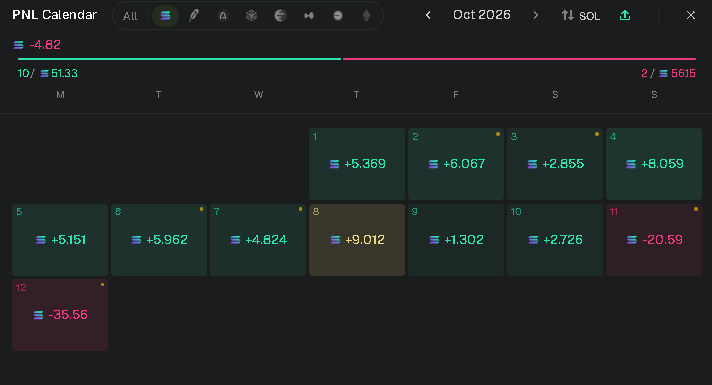Open day 5 cell showing +5.151

(60, 240)
